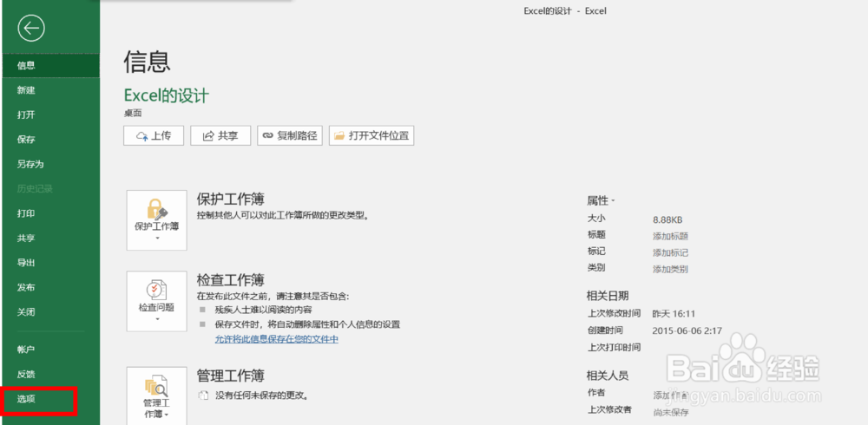Expand the 属性 dropdown
Image resolution: width=868 pixels, height=425 pixels.
pos(602,200)
